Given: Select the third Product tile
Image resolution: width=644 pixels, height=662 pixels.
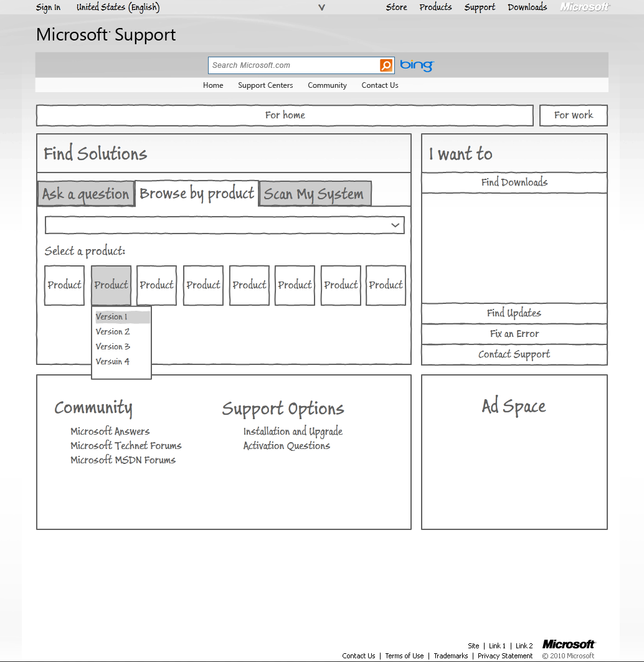Looking at the screenshot, I should [157, 285].
